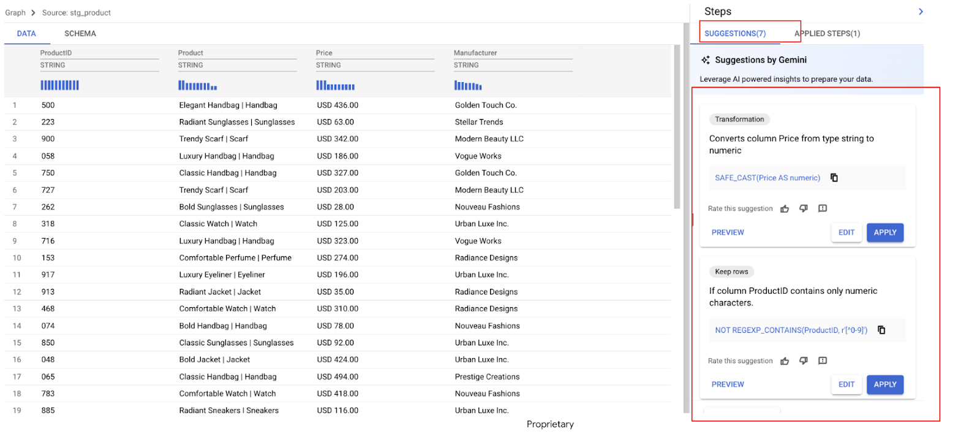
Task: Collapse the Steps panel with chevron
Action: [920, 12]
